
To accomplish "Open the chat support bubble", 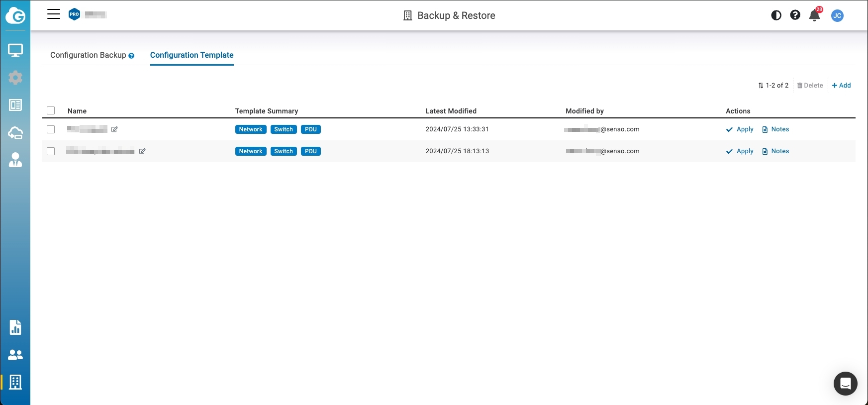I will (845, 384).
